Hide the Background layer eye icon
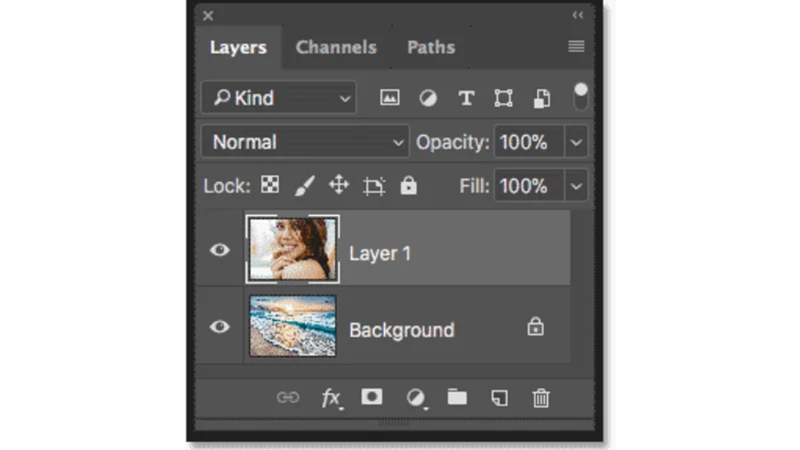The image size is (800, 450). pyautogui.click(x=220, y=326)
